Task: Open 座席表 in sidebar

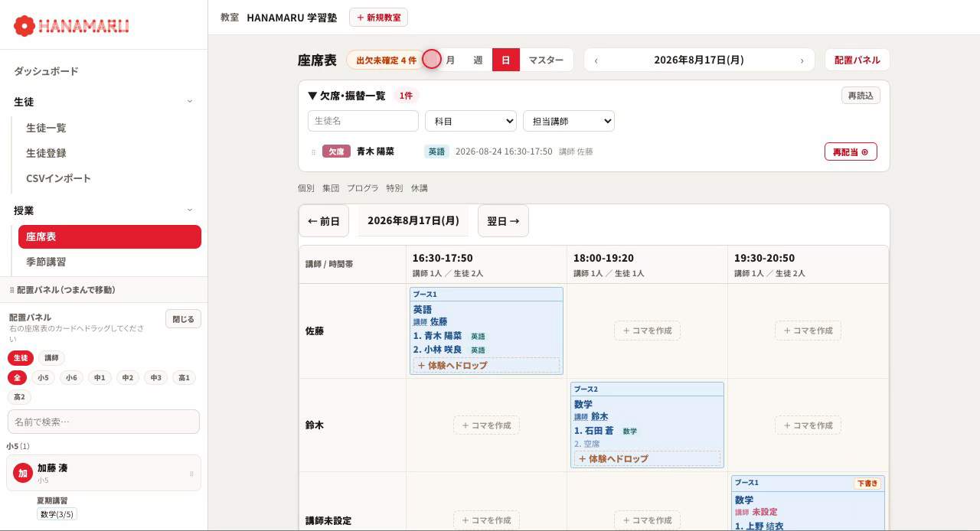Action: click(x=109, y=236)
